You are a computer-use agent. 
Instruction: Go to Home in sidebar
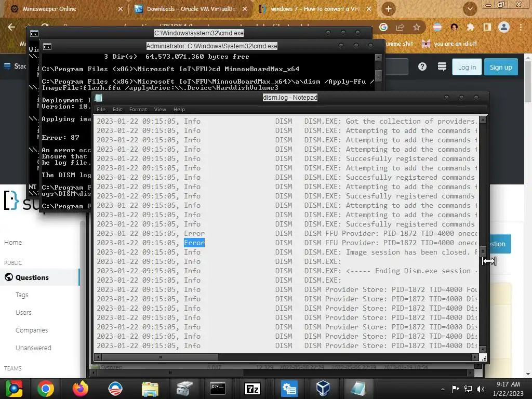13,242
